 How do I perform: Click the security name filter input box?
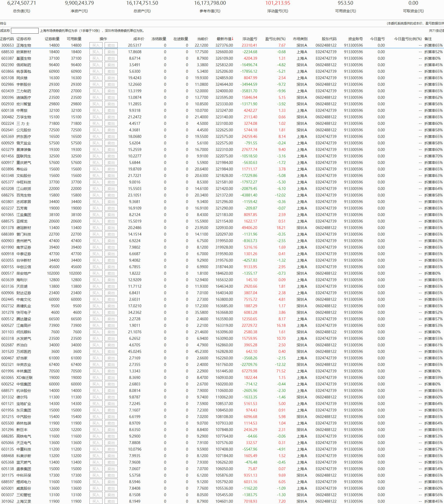[x=25, y=31]
